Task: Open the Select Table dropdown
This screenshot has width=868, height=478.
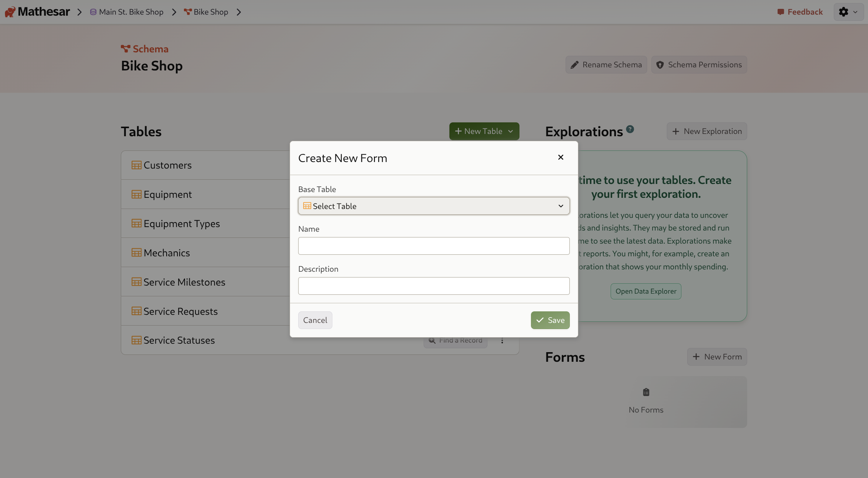Action: (x=434, y=206)
